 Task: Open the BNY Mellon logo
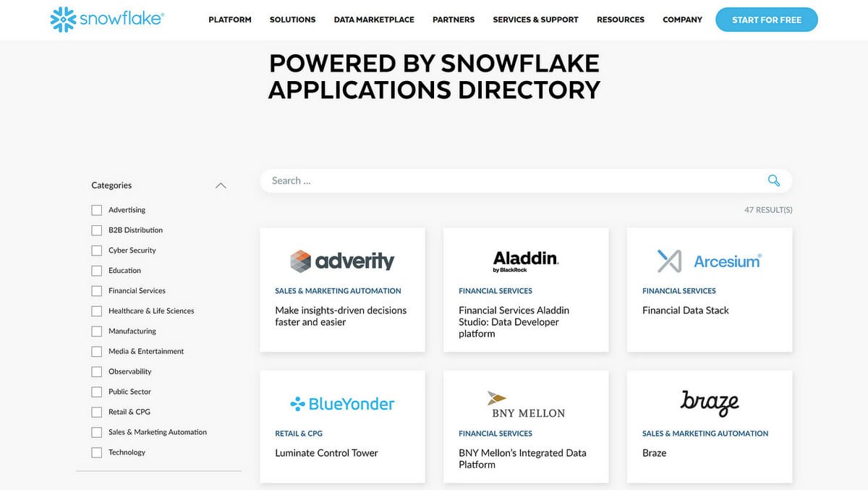[x=526, y=404]
